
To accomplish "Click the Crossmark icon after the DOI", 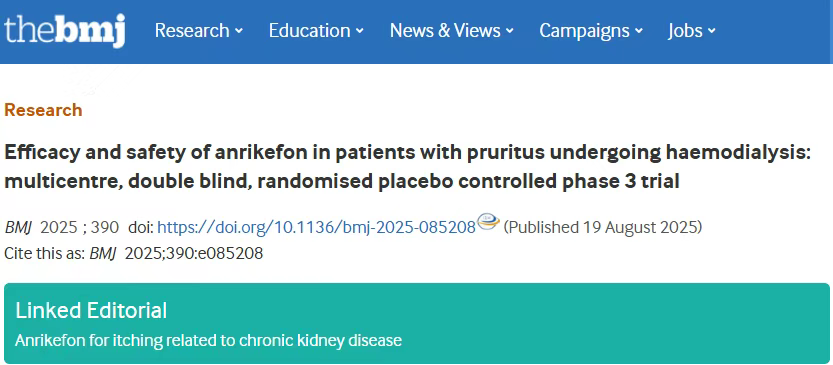I will point(488,221).
